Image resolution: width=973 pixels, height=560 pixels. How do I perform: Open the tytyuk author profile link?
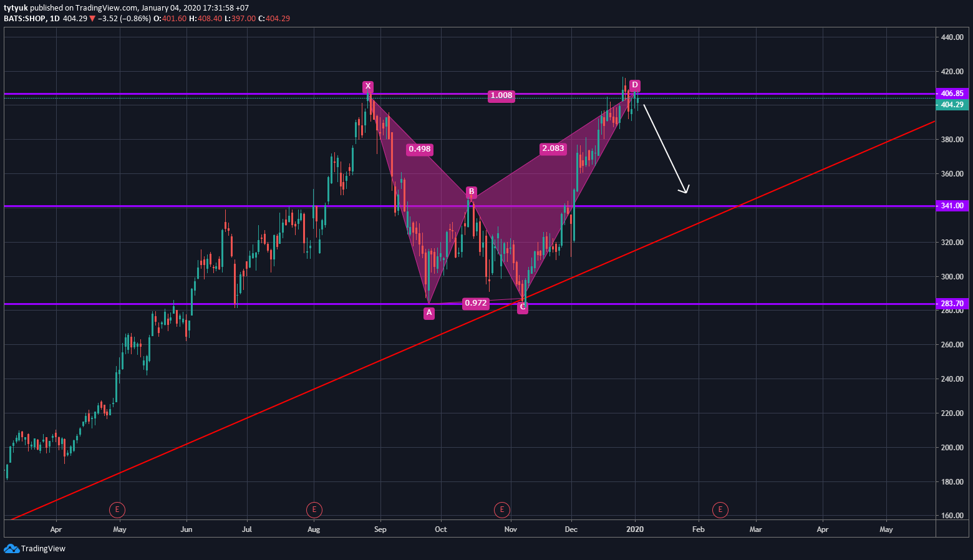(x=16, y=8)
